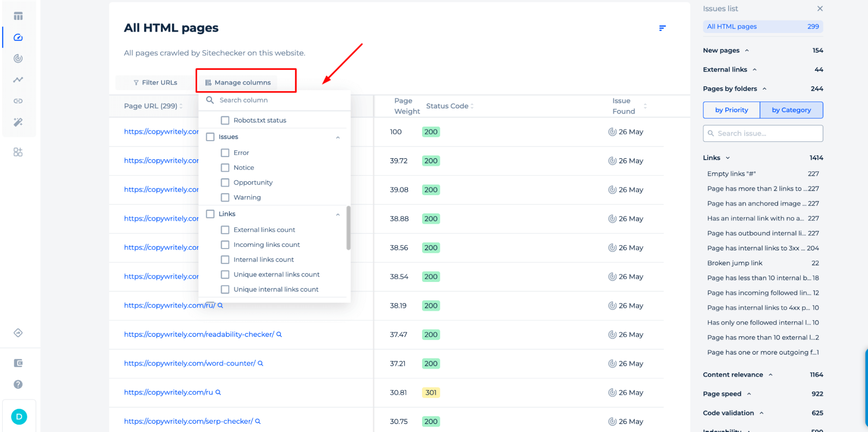The image size is (868, 432).
Task: Open the radar monitoring sidebar icon
Action: coord(18,59)
